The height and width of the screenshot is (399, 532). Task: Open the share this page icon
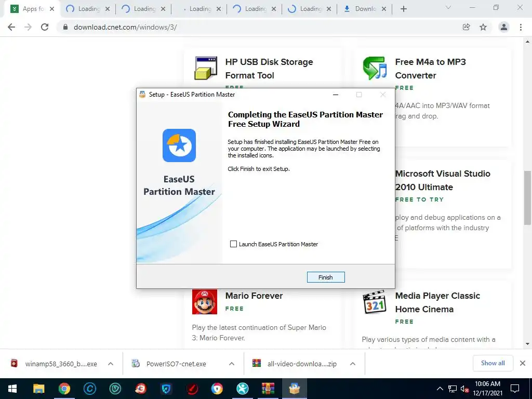(x=466, y=27)
